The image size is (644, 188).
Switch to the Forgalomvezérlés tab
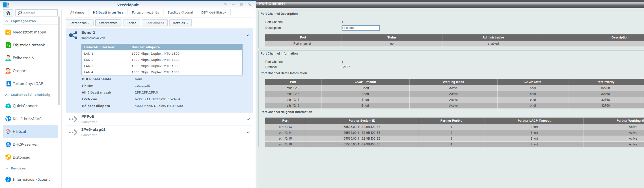[x=145, y=13]
